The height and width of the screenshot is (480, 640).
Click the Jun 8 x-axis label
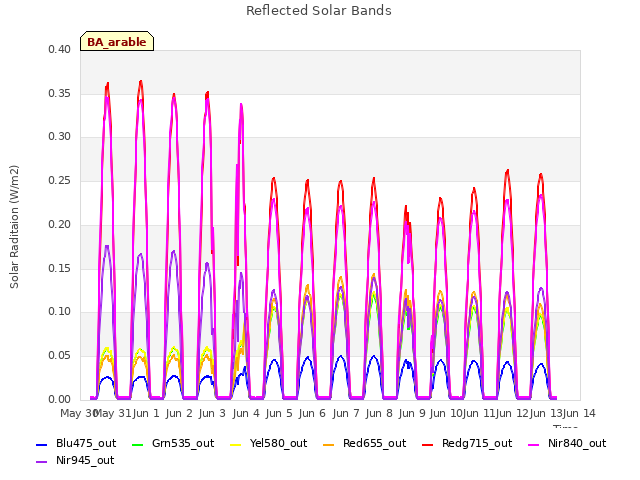pyautogui.click(x=379, y=413)
